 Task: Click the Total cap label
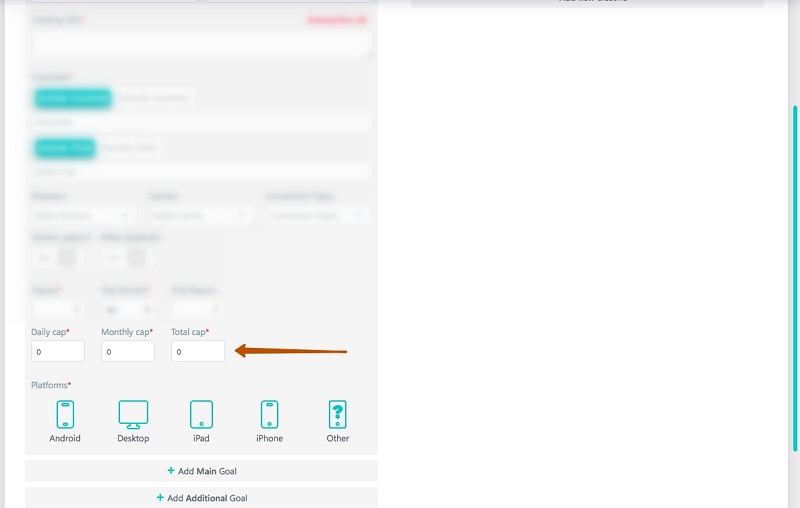(190, 332)
